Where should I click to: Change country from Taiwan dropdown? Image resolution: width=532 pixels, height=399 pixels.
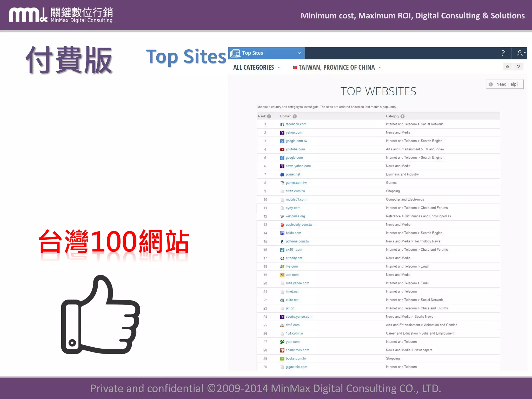point(337,68)
